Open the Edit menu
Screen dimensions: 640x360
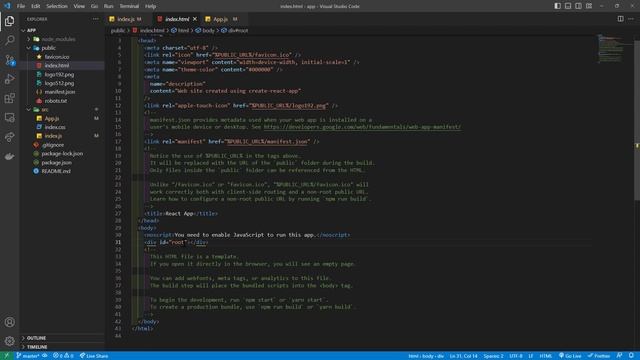(x=36, y=6)
